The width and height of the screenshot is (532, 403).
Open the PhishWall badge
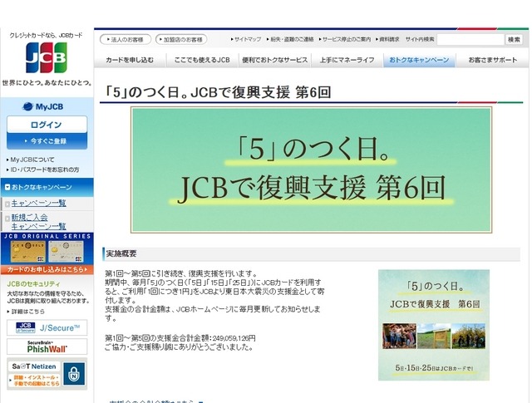pyautogui.click(x=47, y=346)
